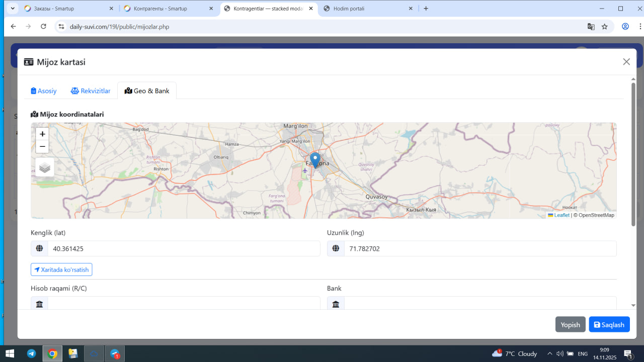644x362 pixels.
Task: Zoom out on the map
Action: tap(43, 147)
